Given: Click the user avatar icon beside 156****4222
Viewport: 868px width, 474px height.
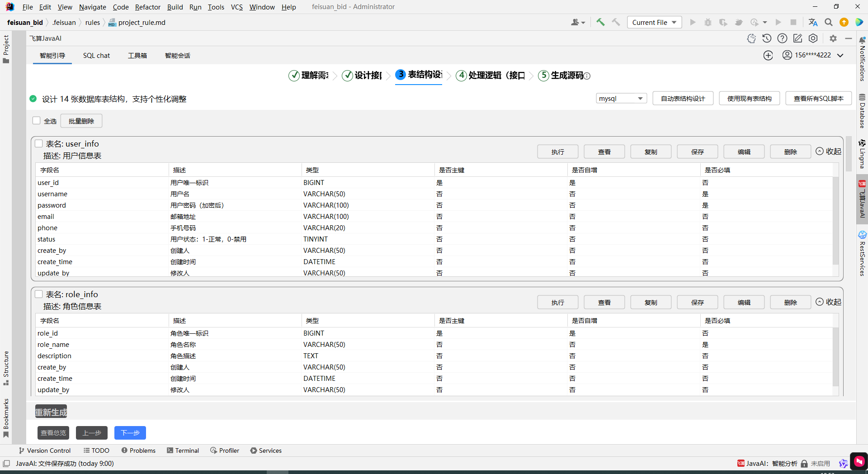Looking at the screenshot, I should [787, 55].
